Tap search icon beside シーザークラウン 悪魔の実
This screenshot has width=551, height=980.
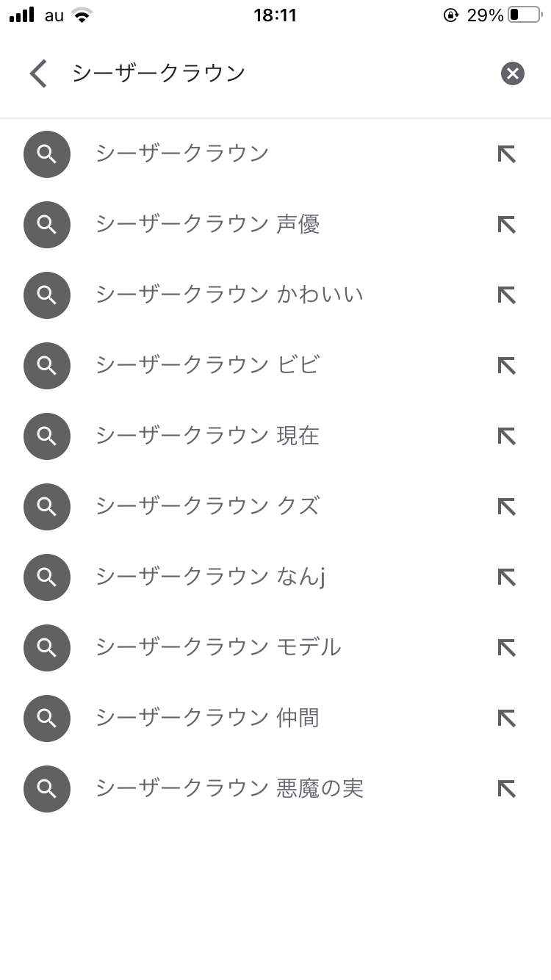click(47, 789)
